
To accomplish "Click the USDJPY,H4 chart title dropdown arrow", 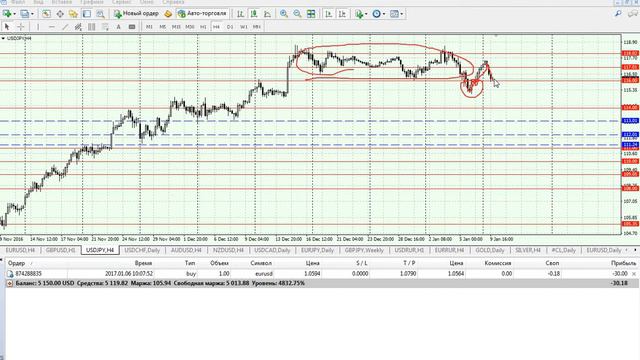I will (3, 38).
